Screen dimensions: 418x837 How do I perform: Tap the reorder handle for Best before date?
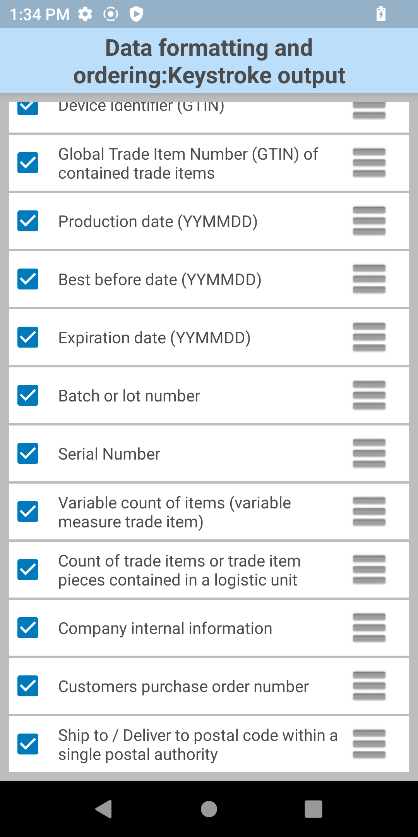(x=369, y=279)
